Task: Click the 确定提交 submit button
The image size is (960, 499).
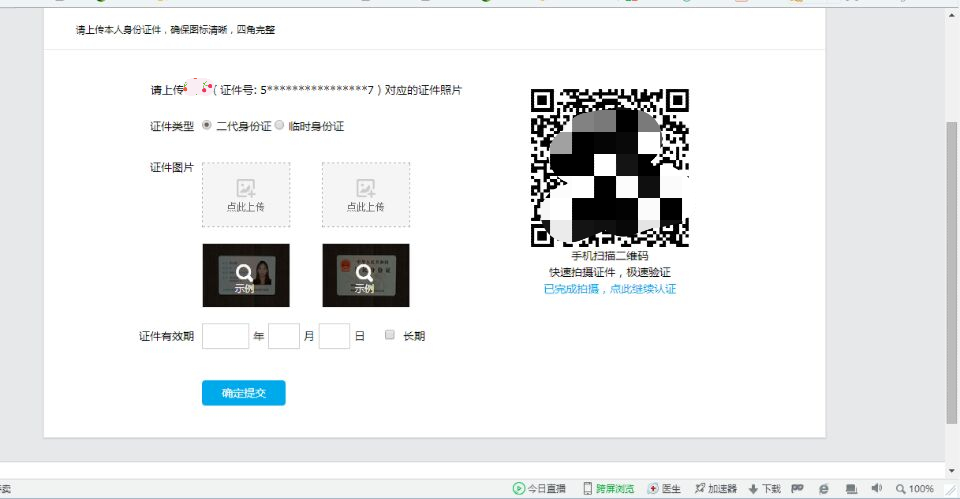Action: pyautogui.click(x=244, y=393)
